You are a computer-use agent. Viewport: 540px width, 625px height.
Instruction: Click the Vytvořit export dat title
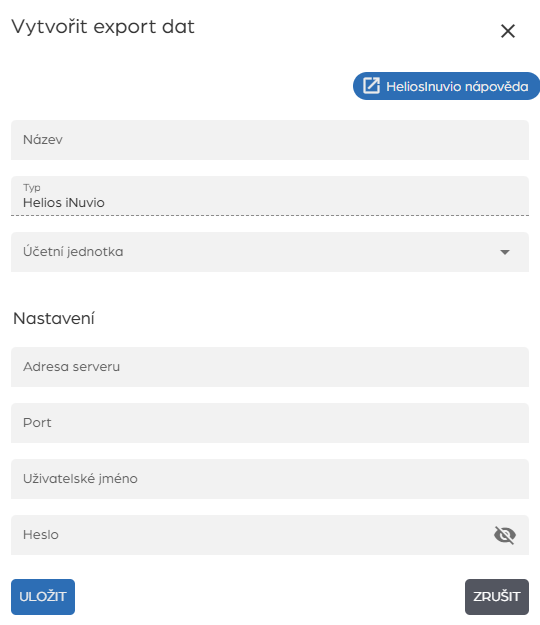[x=103, y=28]
